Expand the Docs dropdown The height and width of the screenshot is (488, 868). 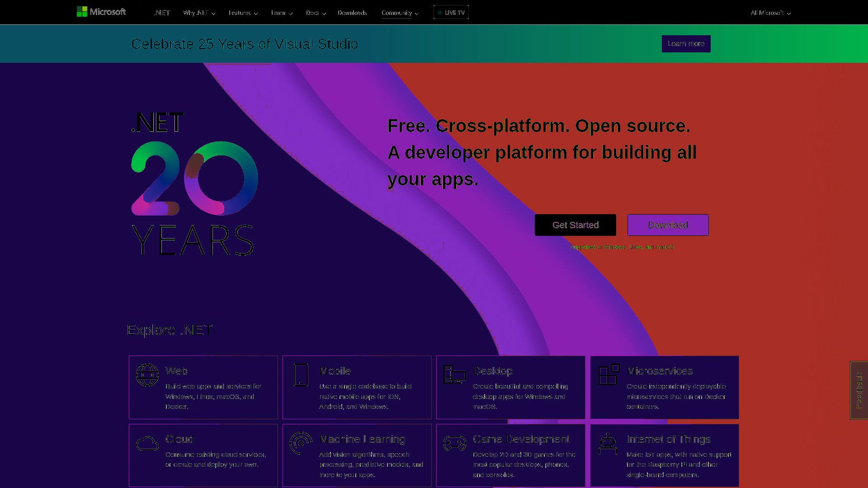316,13
